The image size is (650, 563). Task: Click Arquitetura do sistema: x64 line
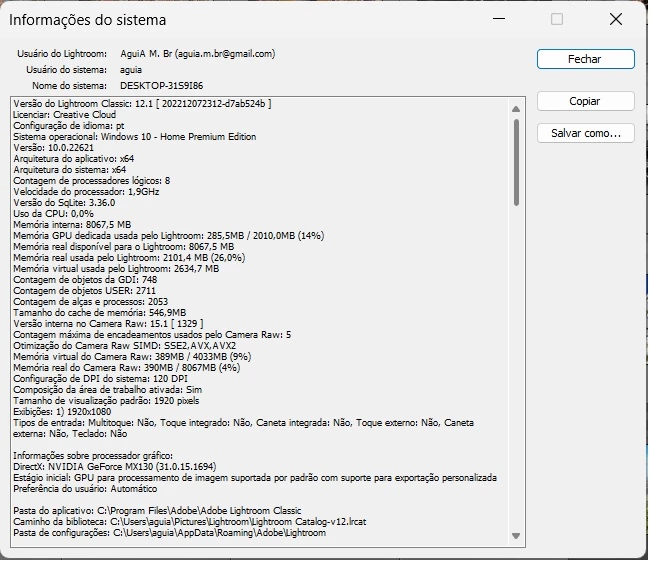pos(70,170)
